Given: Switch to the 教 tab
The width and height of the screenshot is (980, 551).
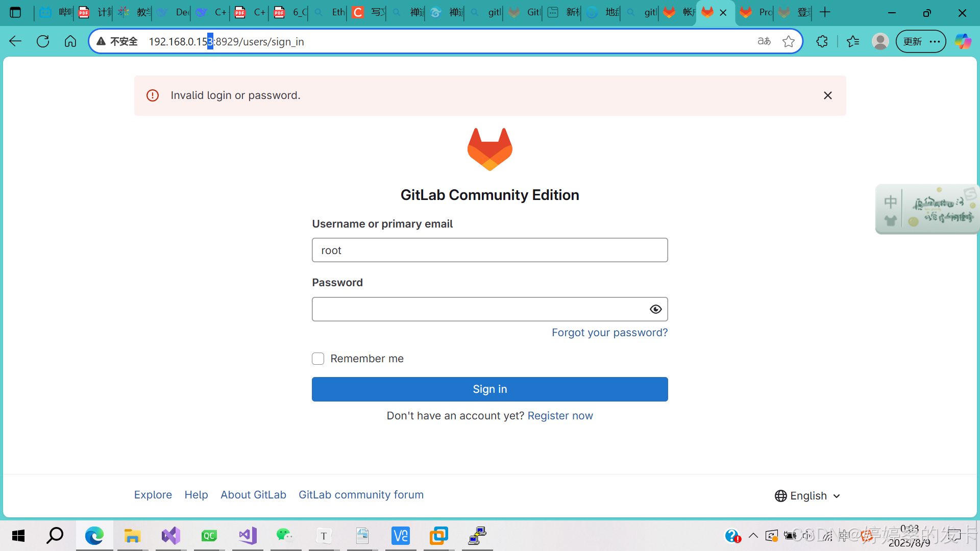Looking at the screenshot, I should click(x=133, y=12).
